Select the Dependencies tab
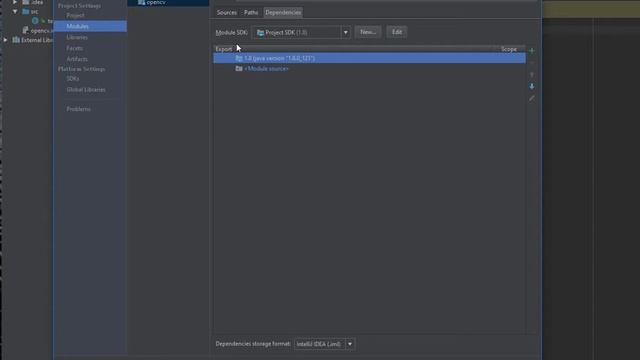Viewport: 640px width, 360px height. tap(283, 13)
